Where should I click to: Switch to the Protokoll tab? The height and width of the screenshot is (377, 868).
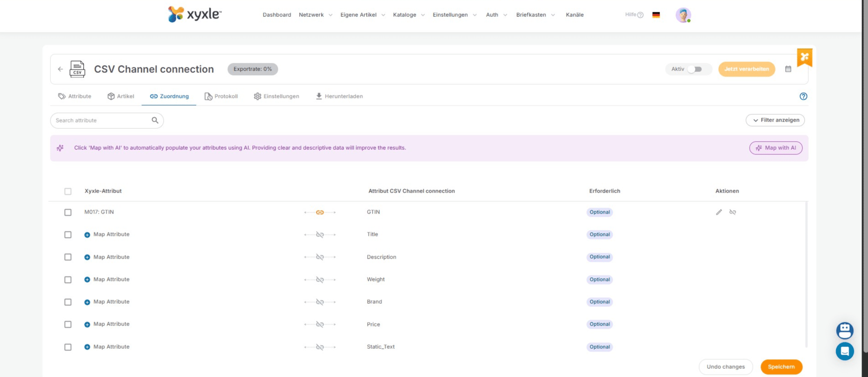click(221, 97)
